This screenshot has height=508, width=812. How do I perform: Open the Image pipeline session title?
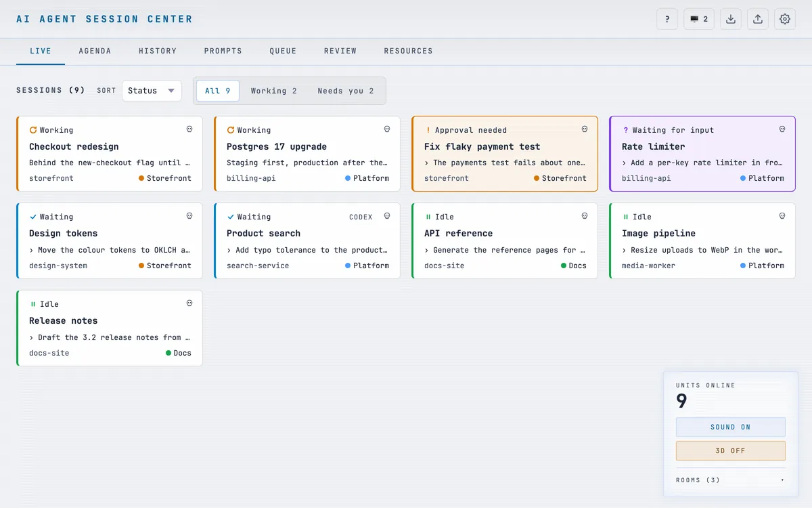pos(659,233)
